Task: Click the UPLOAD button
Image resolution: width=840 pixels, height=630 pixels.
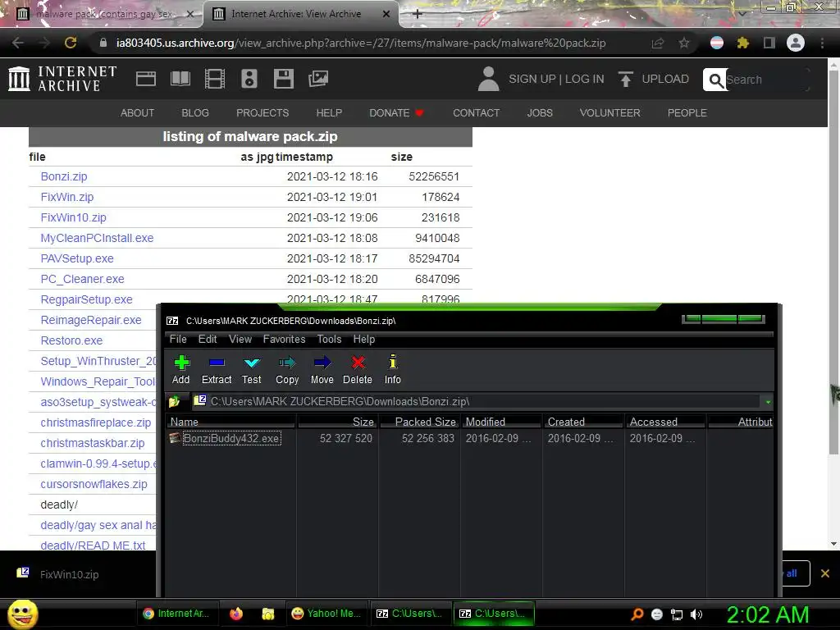Action: click(654, 79)
